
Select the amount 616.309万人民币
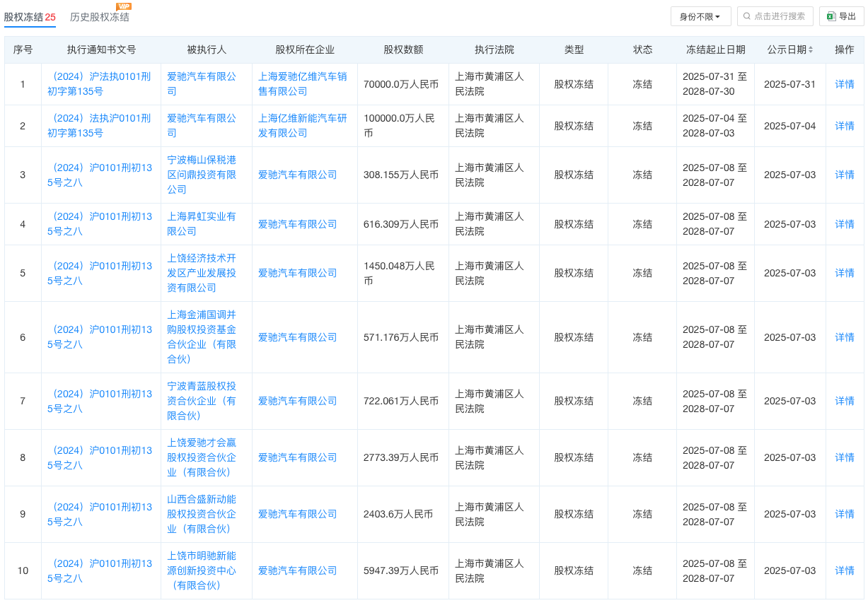coord(401,224)
